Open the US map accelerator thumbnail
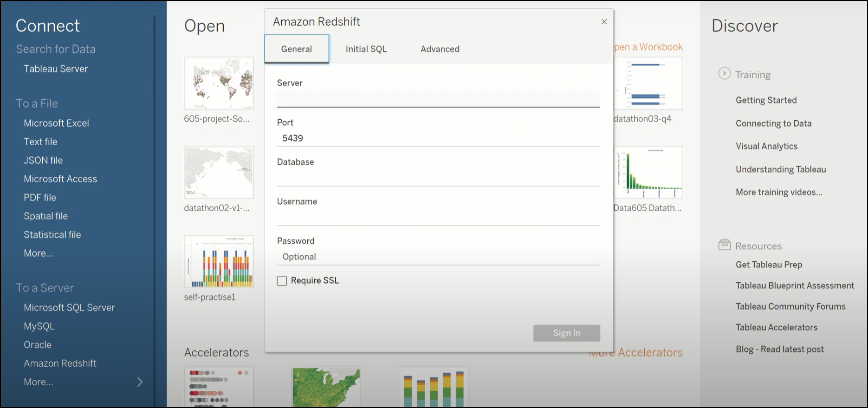The width and height of the screenshot is (868, 408). (x=326, y=387)
